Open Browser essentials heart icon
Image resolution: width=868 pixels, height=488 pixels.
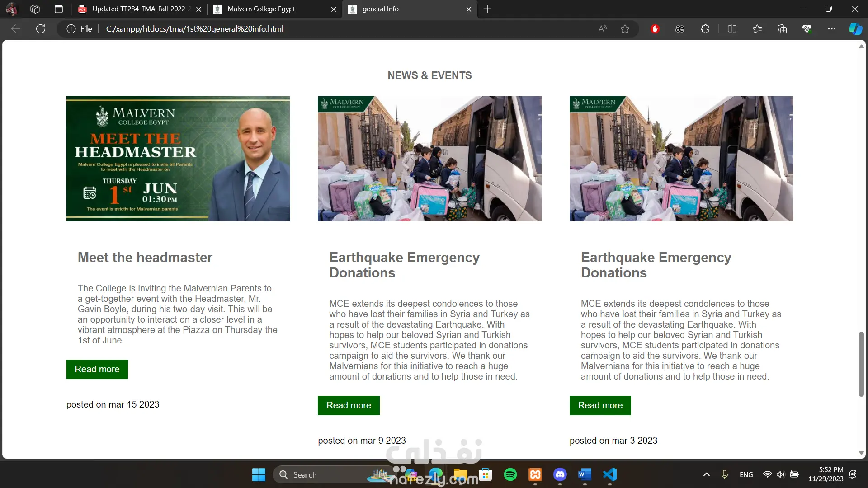tap(807, 29)
